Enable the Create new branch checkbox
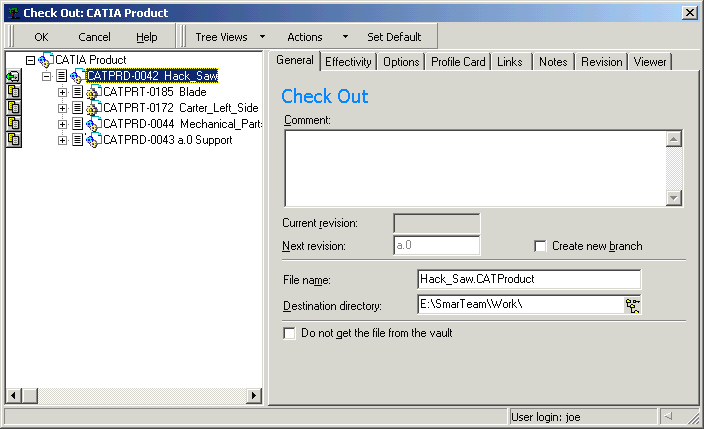Image resolution: width=704 pixels, height=429 pixels. point(541,246)
